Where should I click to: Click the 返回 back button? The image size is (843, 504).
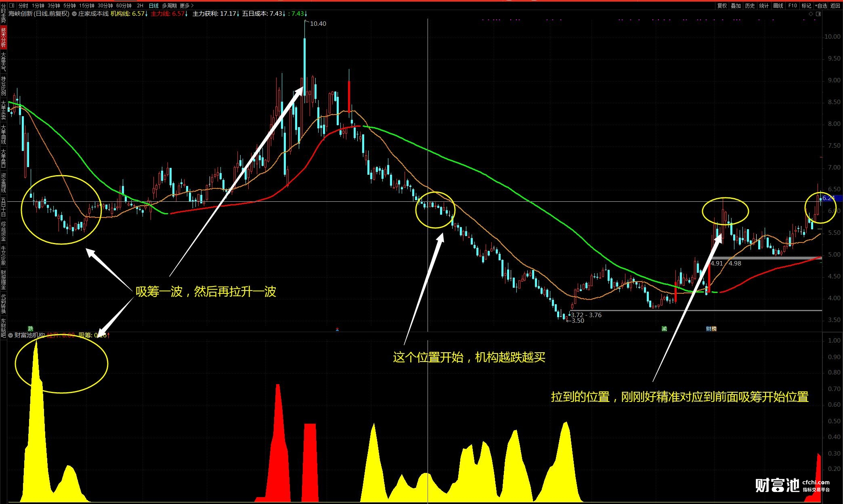pos(835,6)
